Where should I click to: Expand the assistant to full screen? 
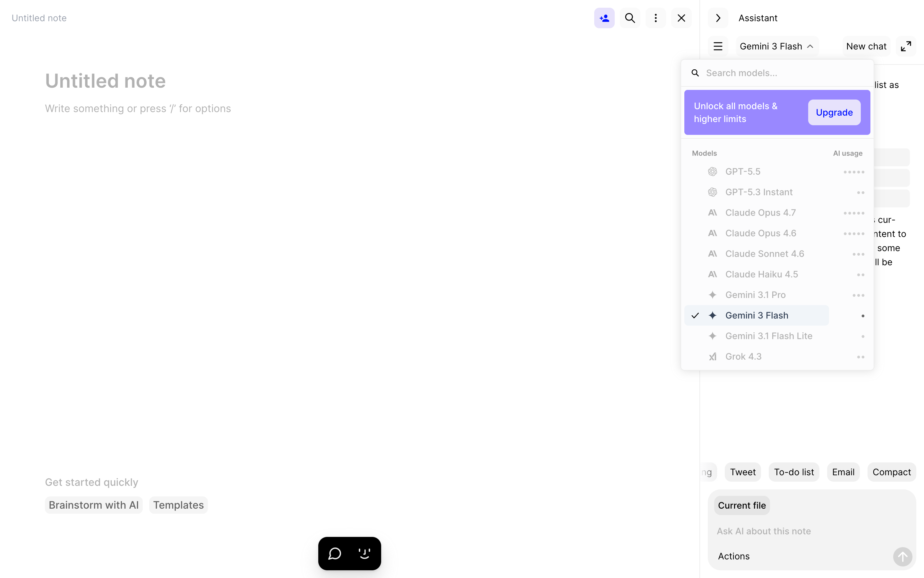coord(906,46)
